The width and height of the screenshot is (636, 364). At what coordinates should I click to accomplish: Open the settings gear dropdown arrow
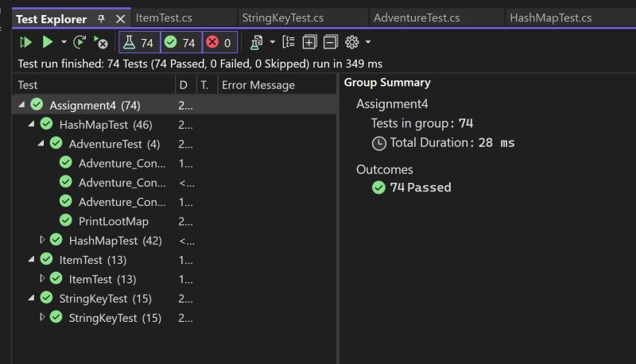[368, 42]
